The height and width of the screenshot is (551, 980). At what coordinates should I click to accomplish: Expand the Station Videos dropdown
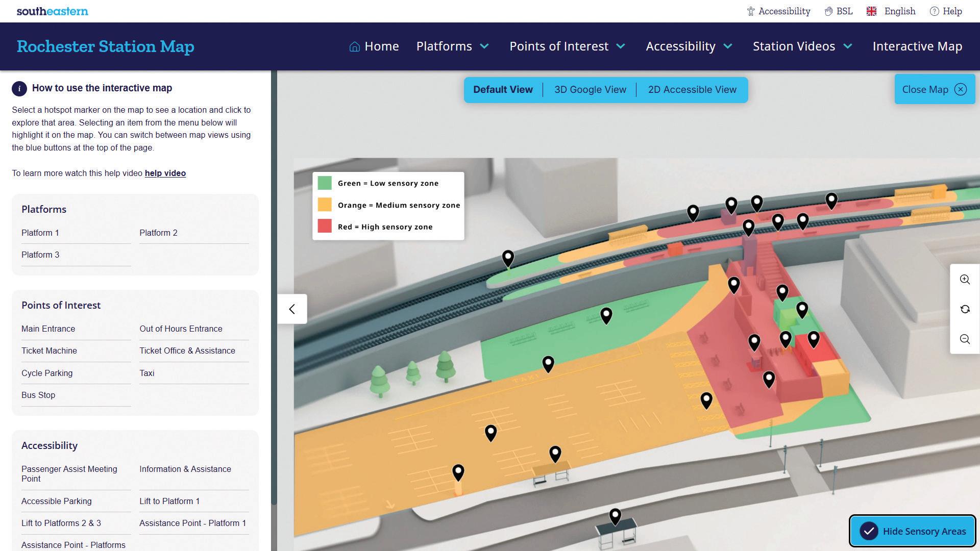[802, 46]
